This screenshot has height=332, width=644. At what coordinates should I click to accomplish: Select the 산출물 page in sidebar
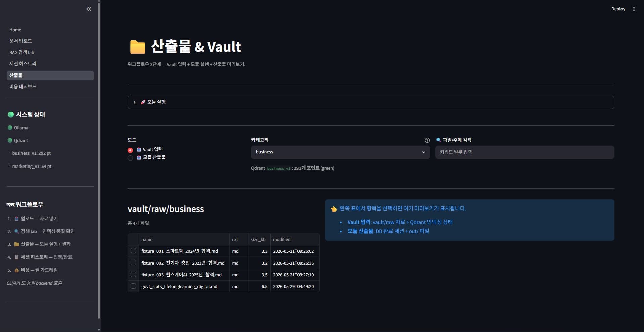50,75
